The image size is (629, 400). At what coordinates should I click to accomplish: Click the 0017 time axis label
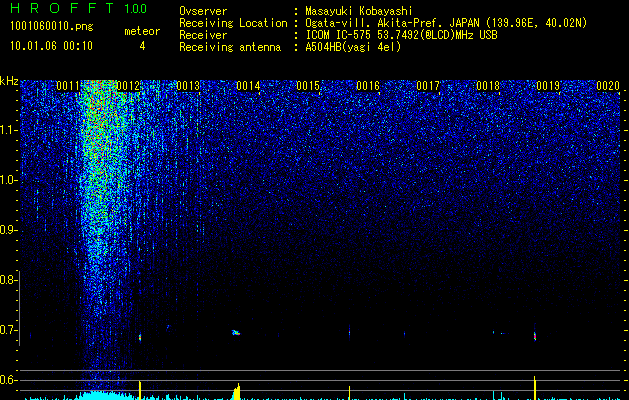click(428, 86)
